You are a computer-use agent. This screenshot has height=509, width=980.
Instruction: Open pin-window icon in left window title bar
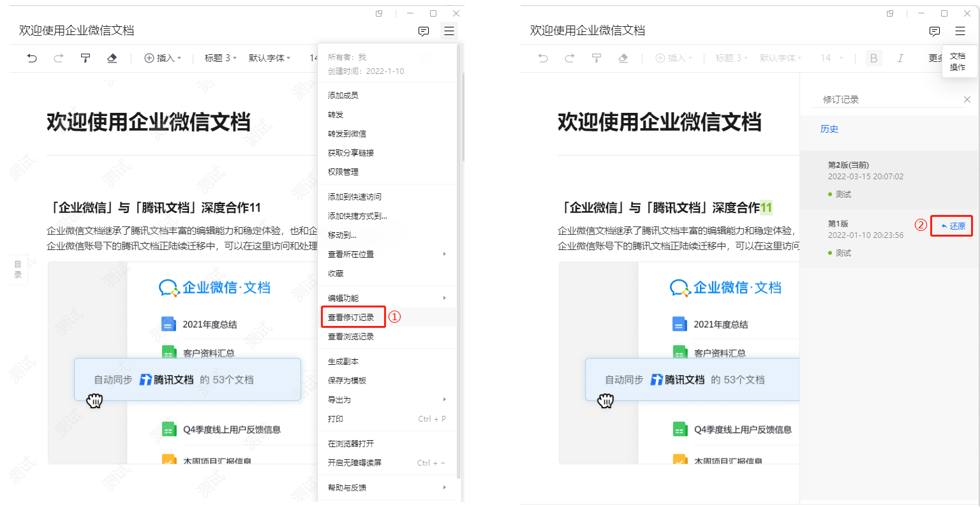coord(379,13)
